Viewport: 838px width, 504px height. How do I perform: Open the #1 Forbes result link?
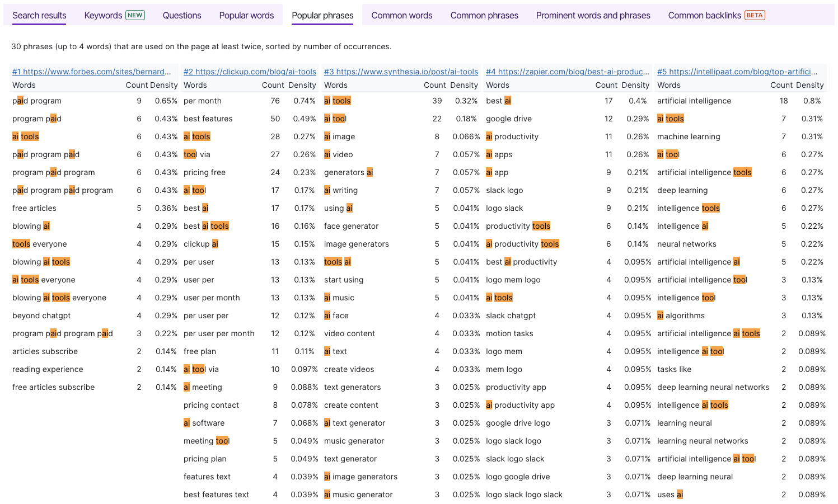(x=92, y=72)
